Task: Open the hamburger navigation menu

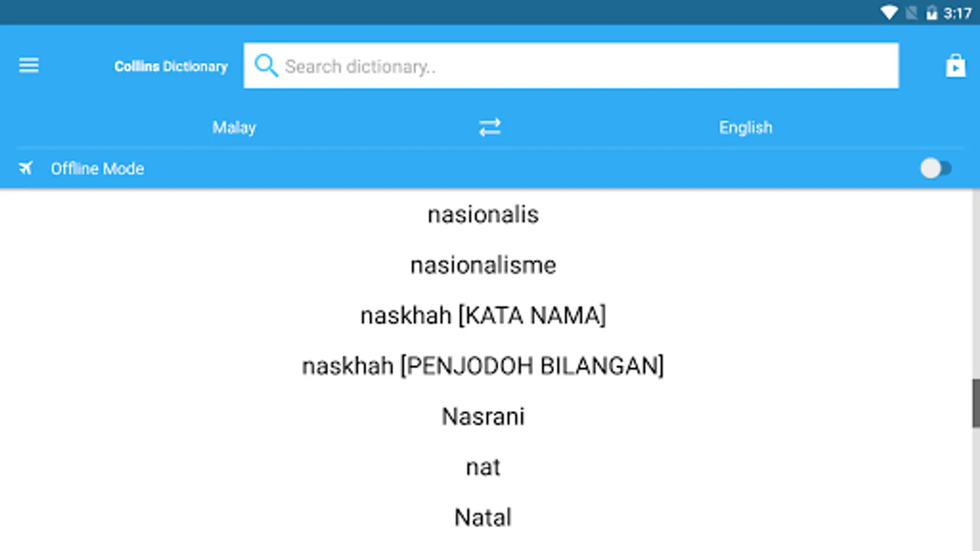Action: point(29,66)
